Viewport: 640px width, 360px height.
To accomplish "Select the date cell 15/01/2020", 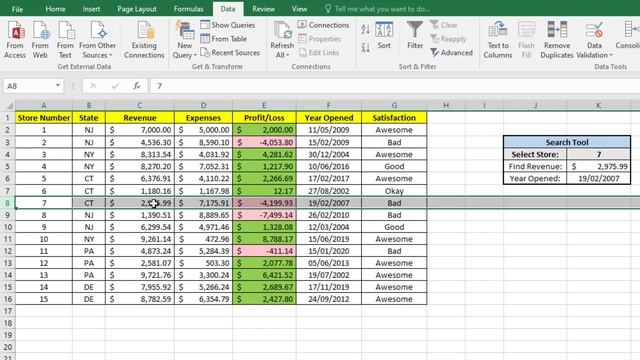I will click(329, 251).
